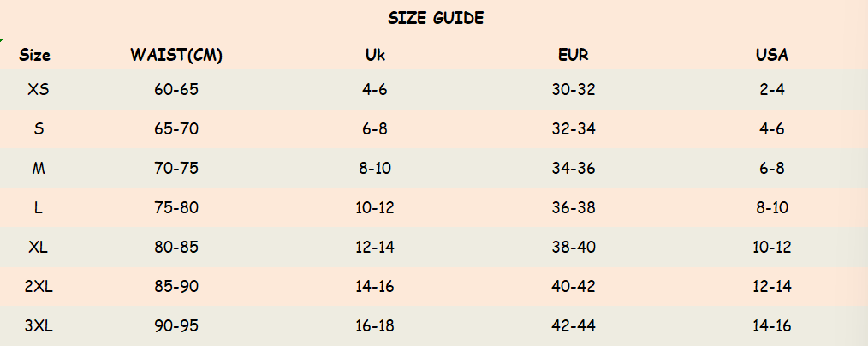Click USA size 14-16
The height and width of the screenshot is (346, 868).
click(771, 325)
